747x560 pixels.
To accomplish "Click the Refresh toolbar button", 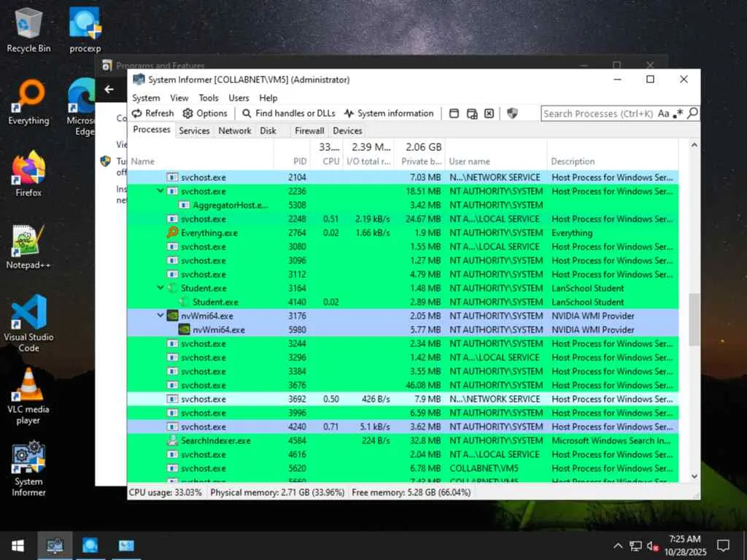I will tap(153, 113).
